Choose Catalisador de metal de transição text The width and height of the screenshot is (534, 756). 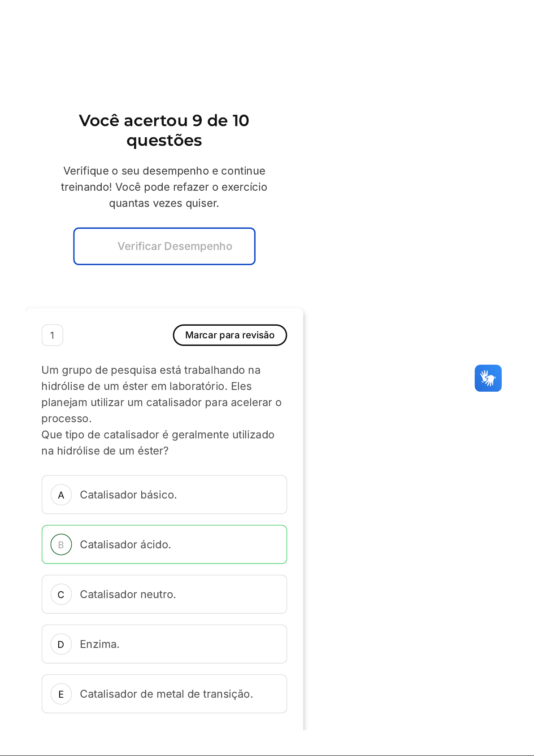point(166,694)
